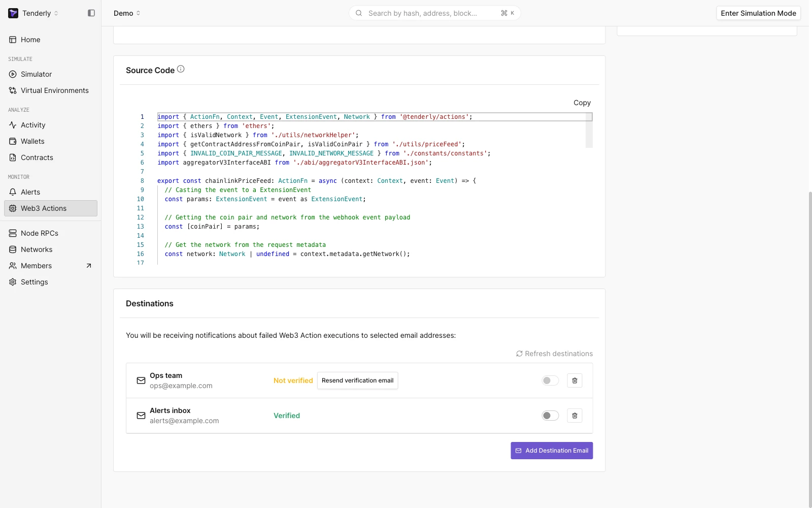Click the Not verified status label

(293, 380)
